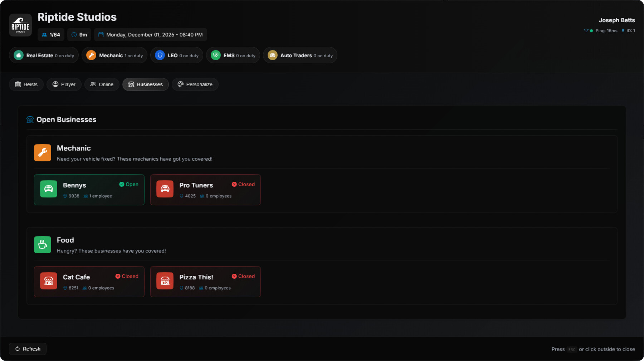Click the "Ping: 16ms" readout
Viewport: 644px width, 361px height.
606,31
